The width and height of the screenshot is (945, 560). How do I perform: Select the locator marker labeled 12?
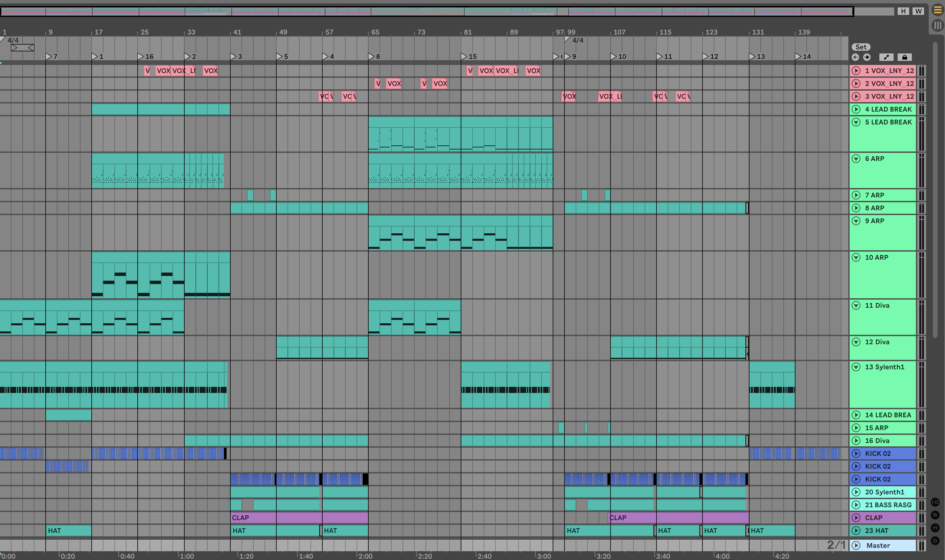(x=705, y=56)
